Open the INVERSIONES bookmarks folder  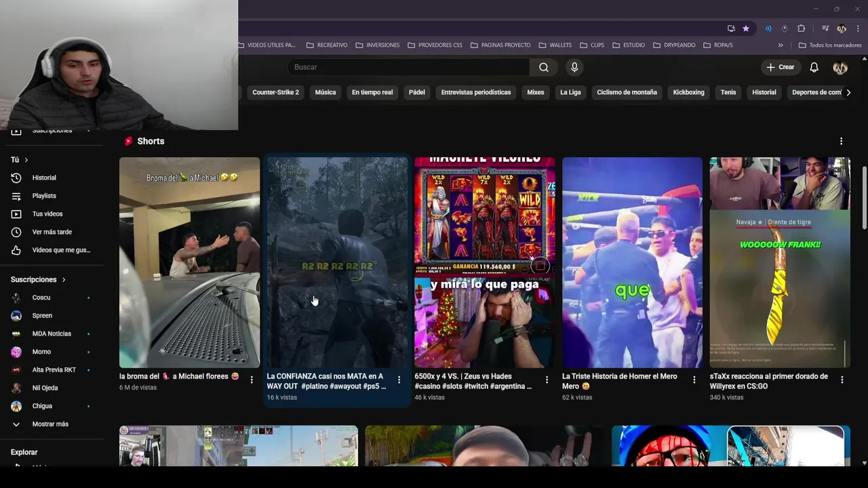tap(377, 45)
